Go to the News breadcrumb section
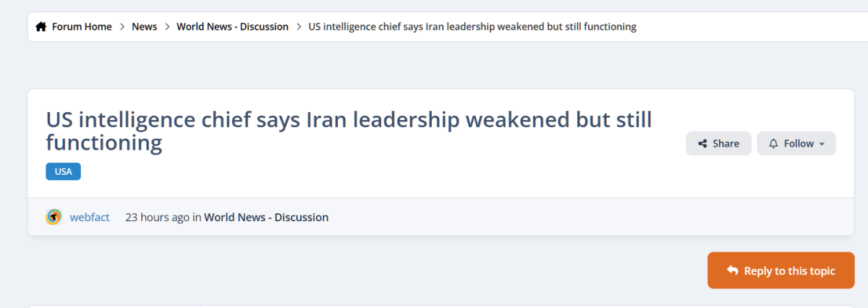 tap(144, 27)
